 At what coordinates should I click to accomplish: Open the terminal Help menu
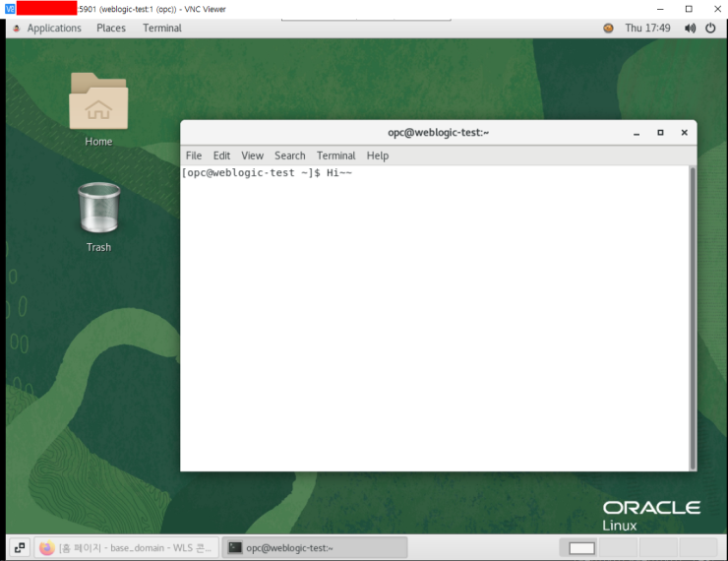point(378,156)
